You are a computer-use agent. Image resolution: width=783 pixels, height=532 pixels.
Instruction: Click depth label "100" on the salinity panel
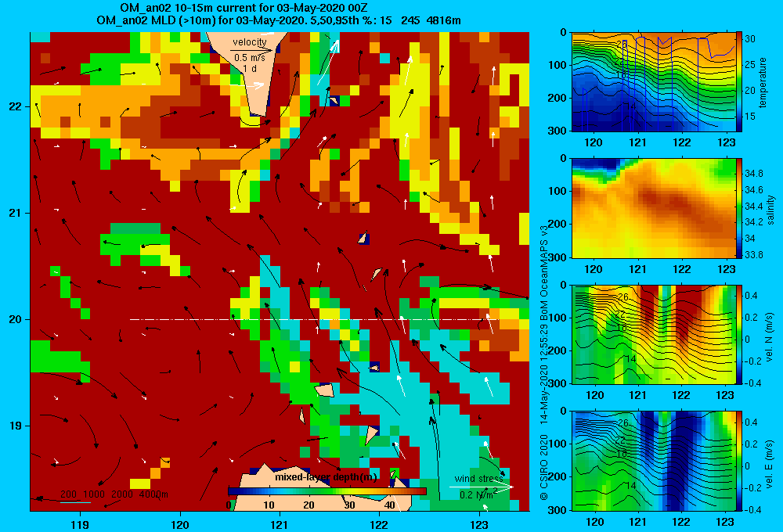pos(559,191)
